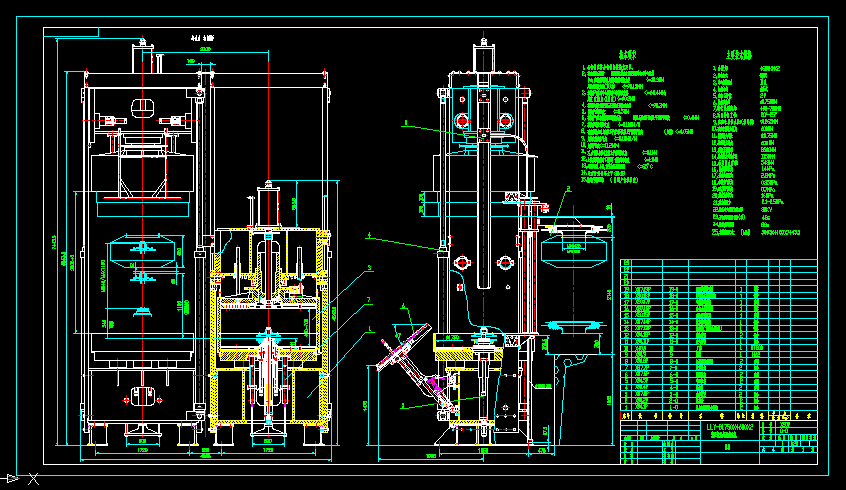Select balloon number 5 beside the section view
This screenshot has width=846, height=490.
(369, 268)
